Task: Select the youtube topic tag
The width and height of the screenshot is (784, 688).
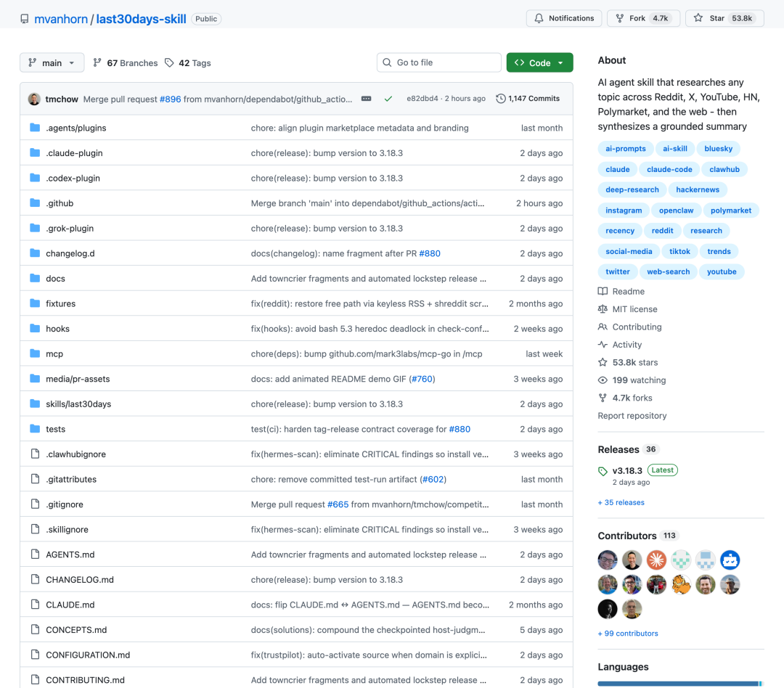Action: [722, 271]
